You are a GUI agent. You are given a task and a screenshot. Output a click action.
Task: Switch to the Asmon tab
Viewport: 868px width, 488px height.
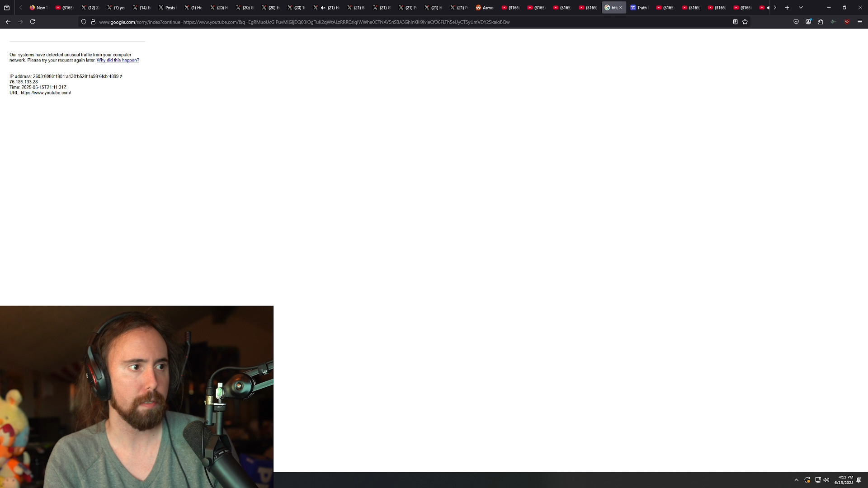pyautogui.click(x=485, y=8)
